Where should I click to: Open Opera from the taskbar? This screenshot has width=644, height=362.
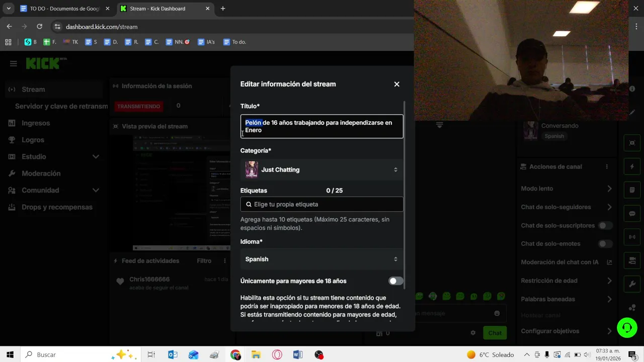(277, 355)
